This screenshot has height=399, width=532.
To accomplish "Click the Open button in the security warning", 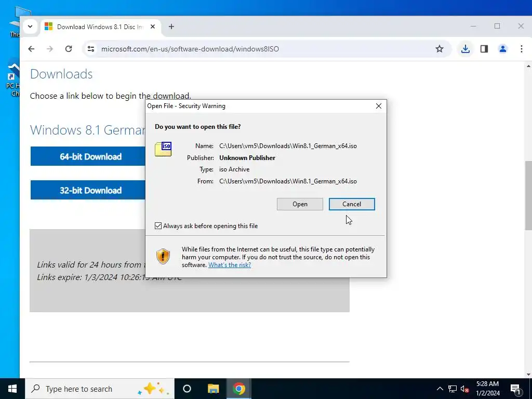I will pyautogui.click(x=300, y=204).
